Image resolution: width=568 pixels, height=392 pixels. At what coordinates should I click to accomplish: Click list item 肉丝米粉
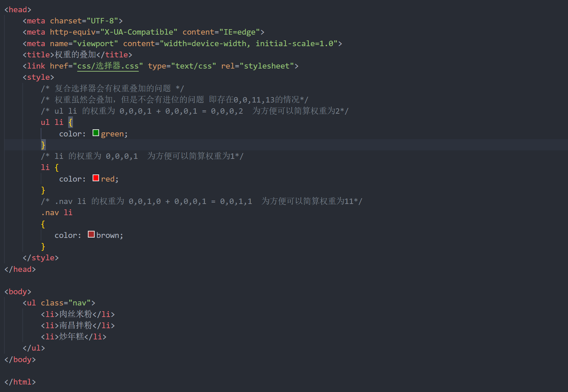(x=78, y=314)
